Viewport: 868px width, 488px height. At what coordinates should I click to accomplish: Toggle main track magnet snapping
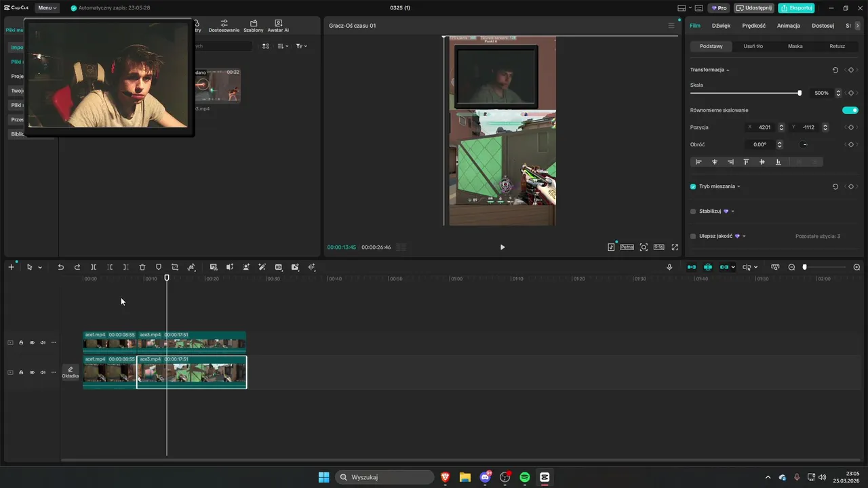(692, 267)
